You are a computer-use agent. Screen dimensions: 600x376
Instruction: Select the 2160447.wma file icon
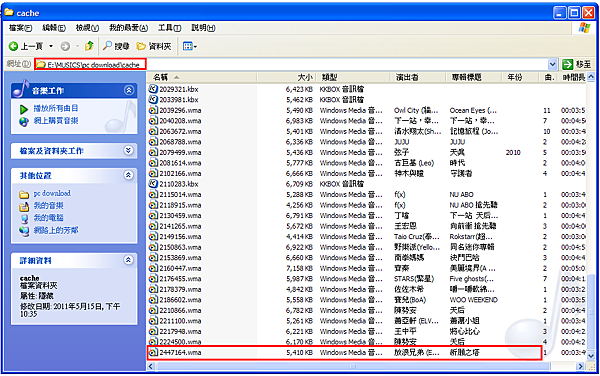point(153,268)
